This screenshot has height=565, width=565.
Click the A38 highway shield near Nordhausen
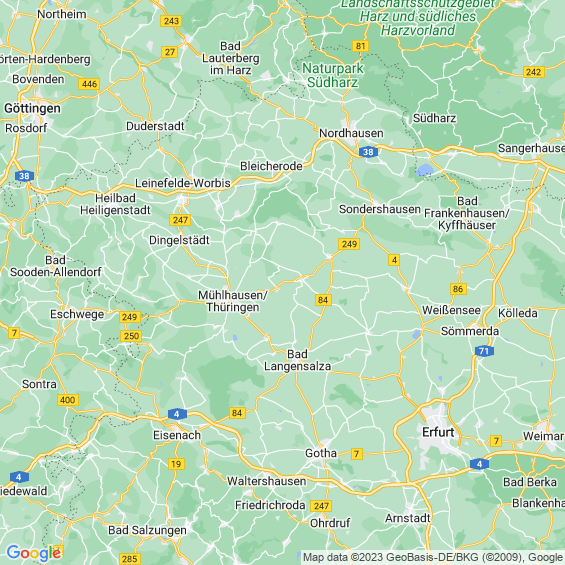point(368,152)
